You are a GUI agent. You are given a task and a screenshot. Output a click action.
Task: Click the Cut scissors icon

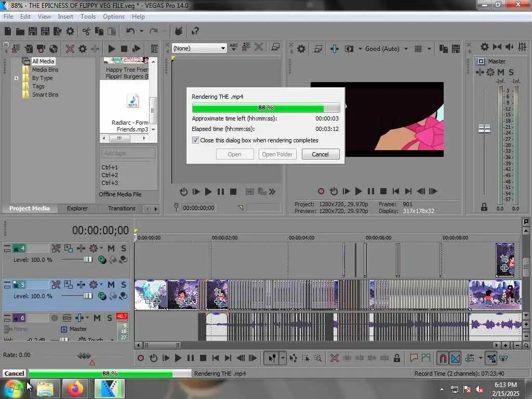point(87,32)
